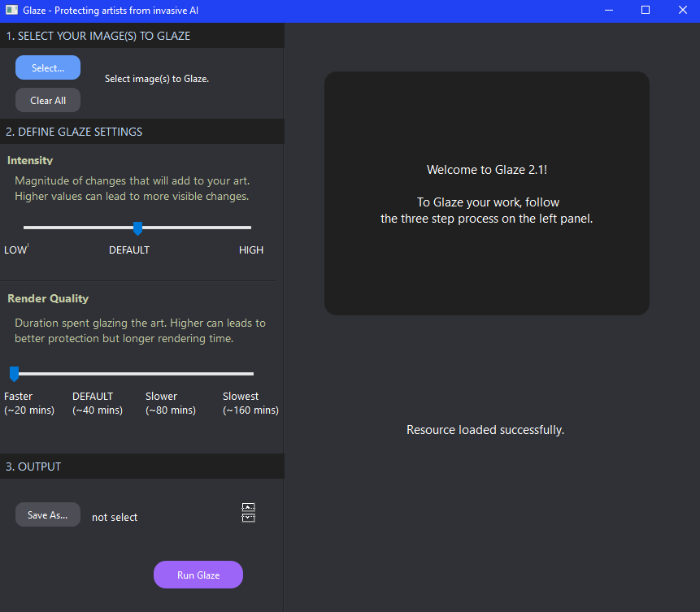Click 'Select image(s) to Glaze.' status text
Viewport: 700px width, 612px height.
[157, 79]
